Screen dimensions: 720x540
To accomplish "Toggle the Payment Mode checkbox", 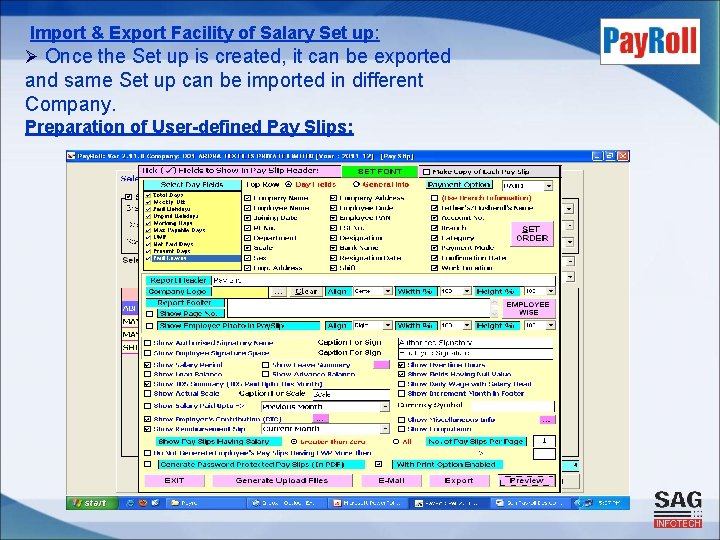I will (x=434, y=248).
